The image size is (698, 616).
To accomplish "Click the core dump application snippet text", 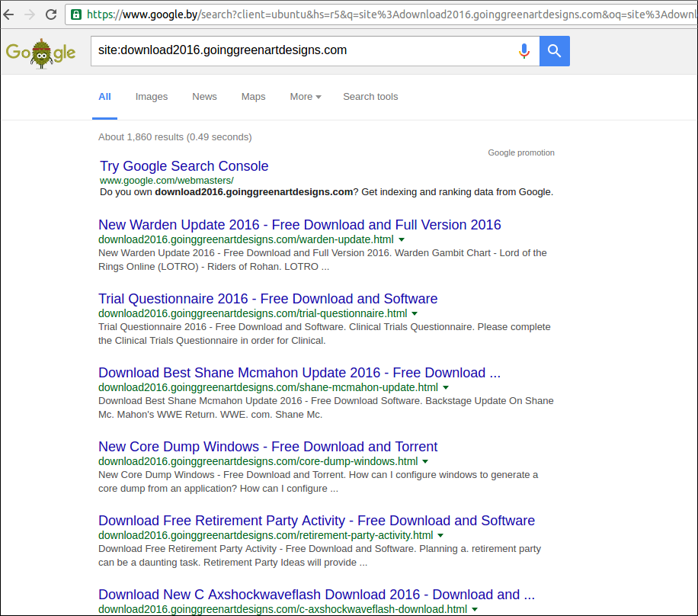I will click(x=319, y=482).
